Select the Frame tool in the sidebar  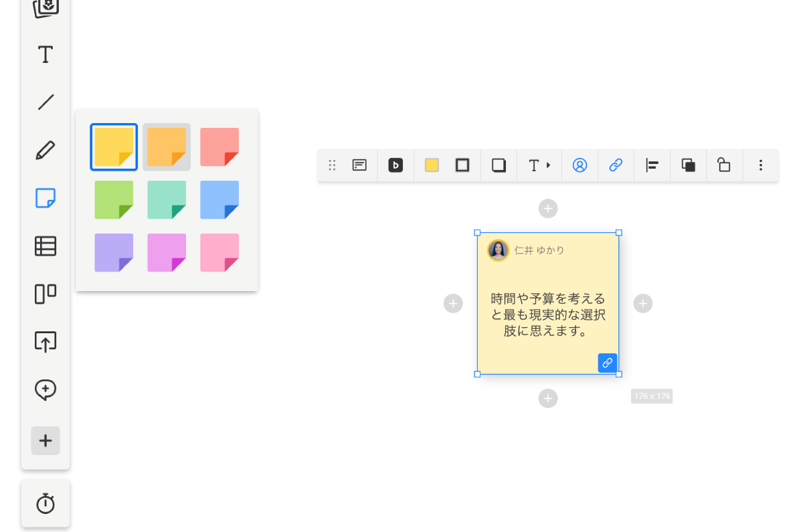[x=45, y=294]
